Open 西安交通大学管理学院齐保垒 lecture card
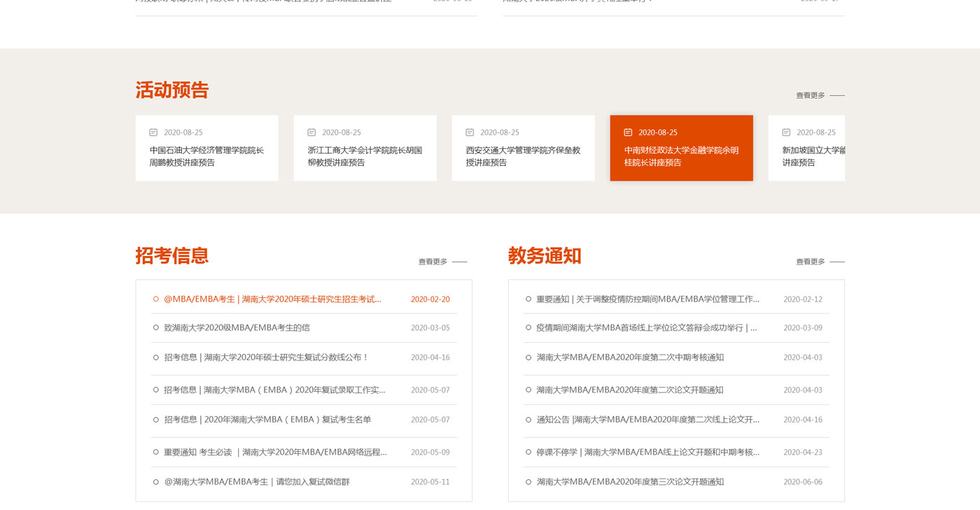 523,156
